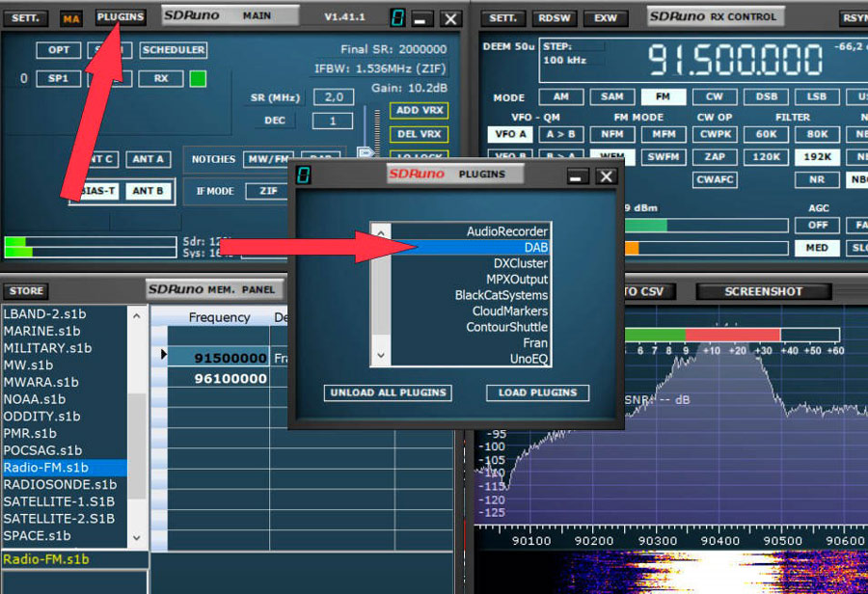Click the green status indicator square

198,79
